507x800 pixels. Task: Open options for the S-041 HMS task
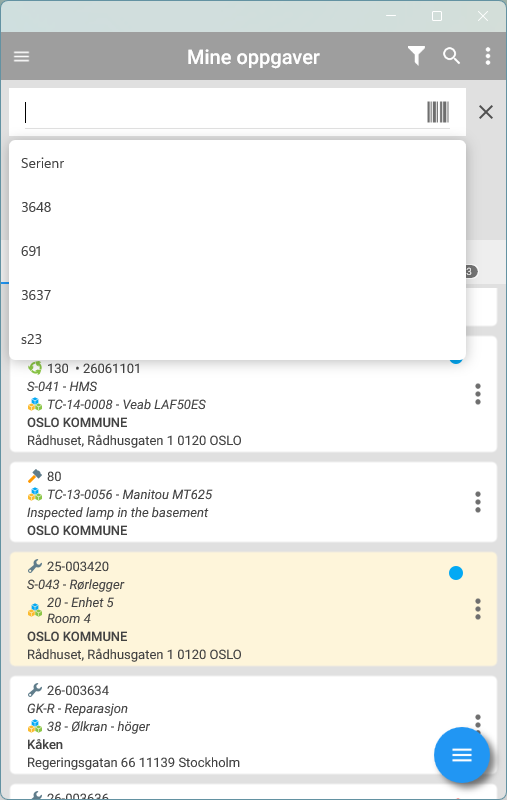477,394
